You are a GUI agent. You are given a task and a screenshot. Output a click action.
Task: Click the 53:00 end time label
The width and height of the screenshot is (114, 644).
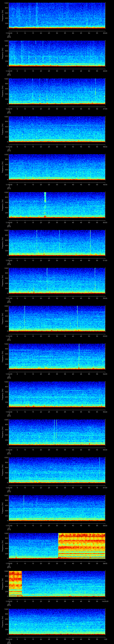click(x=105, y=336)
